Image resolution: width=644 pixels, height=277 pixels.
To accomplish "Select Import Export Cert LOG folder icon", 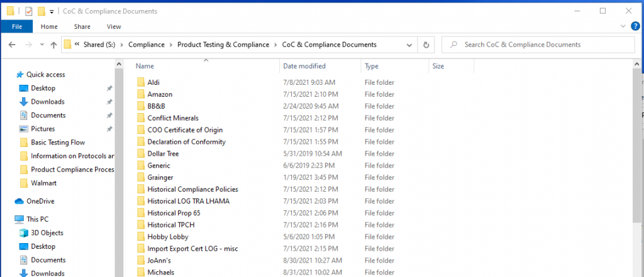I will (x=141, y=249).
